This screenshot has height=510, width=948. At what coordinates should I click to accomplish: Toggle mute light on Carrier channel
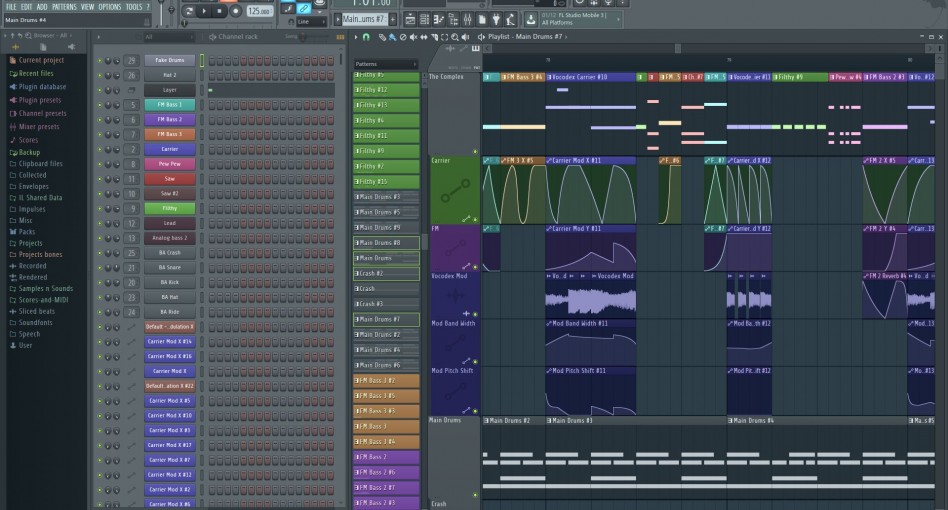(x=99, y=149)
